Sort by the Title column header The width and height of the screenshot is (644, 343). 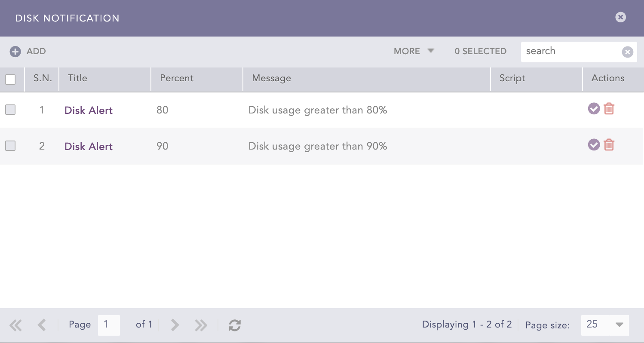click(x=77, y=78)
